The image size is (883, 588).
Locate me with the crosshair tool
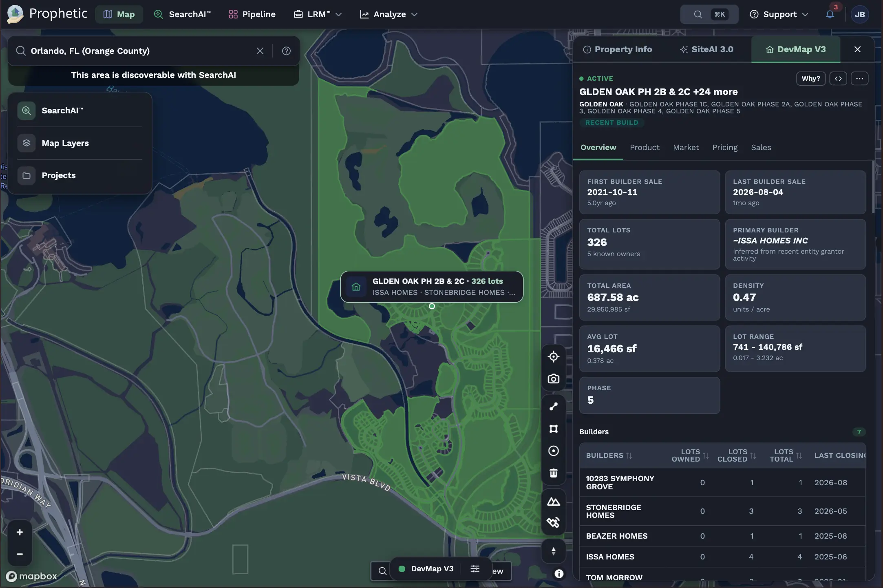[553, 356]
